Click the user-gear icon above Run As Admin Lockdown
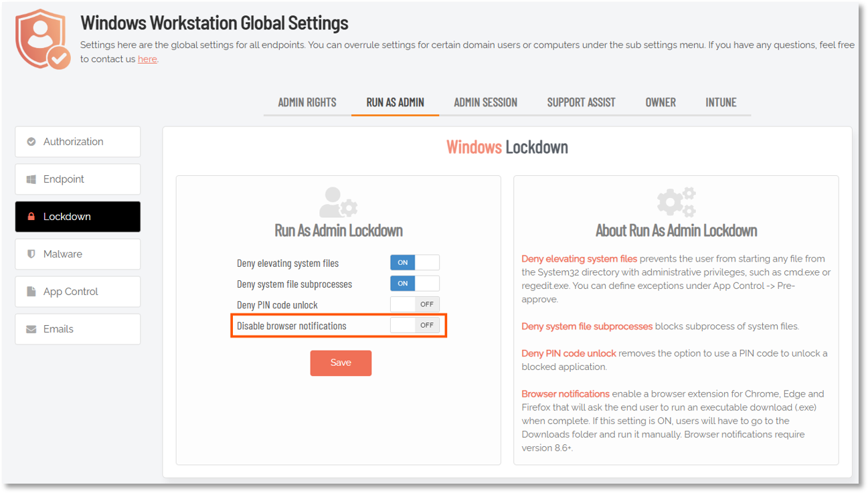The height and width of the screenshot is (493, 868). 338,202
